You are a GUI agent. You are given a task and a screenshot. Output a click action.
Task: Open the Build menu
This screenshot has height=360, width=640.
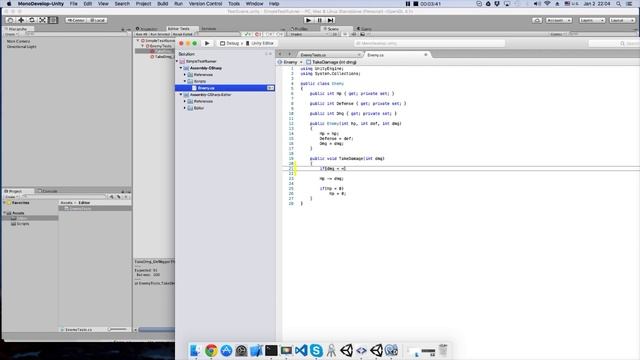tap(162, 4)
